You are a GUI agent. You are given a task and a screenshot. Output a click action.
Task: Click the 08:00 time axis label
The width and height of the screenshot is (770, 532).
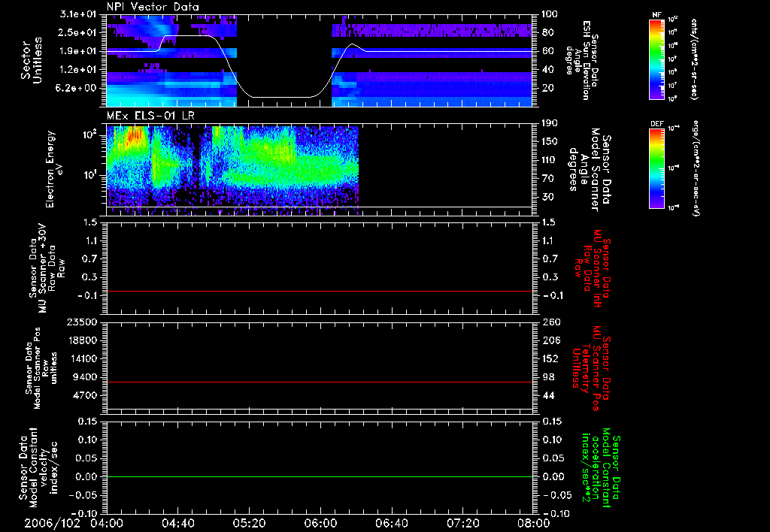pos(534,523)
